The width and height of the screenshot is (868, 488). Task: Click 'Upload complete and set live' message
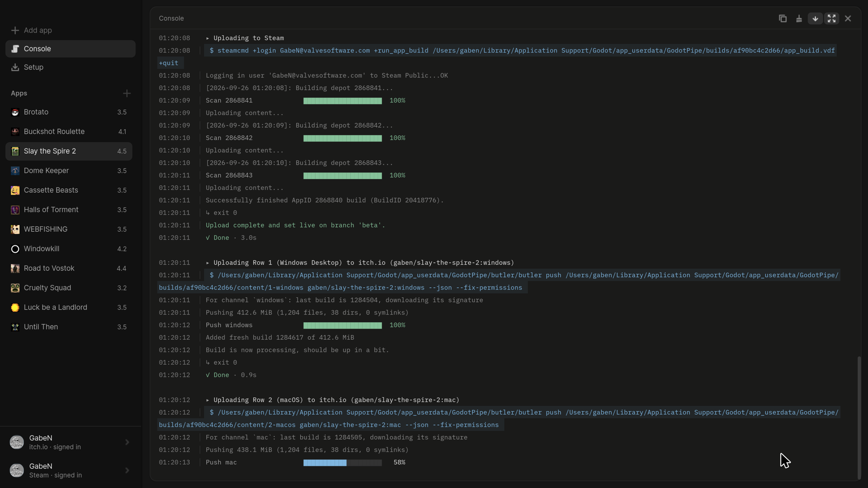point(295,225)
